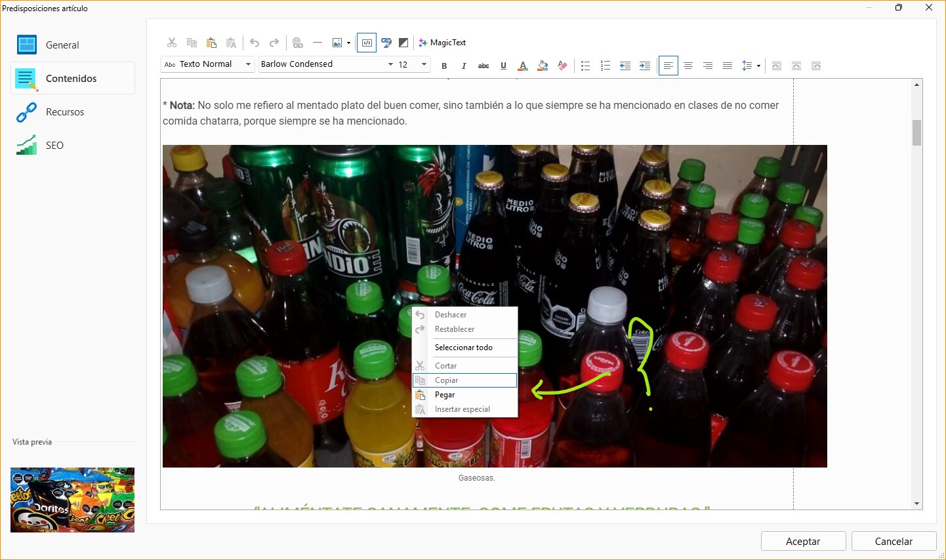Align text to the right
946x560 pixels.
(x=708, y=66)
